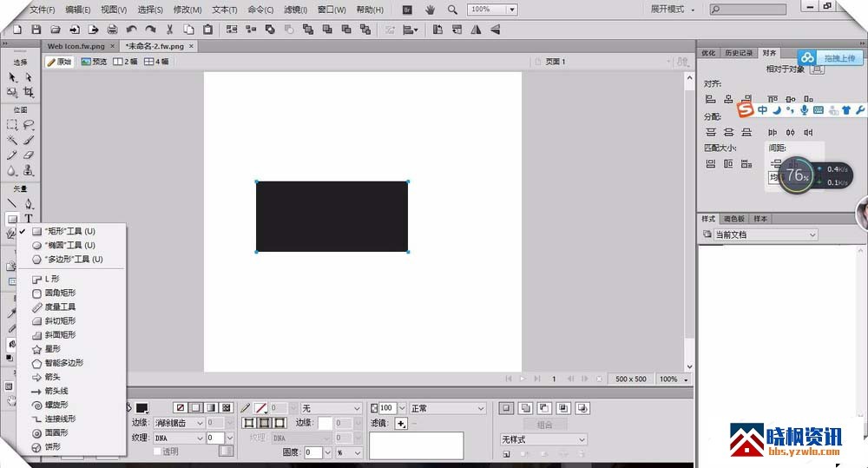
Task: Click the Undo arrow icon
Action: coord(131,30)
